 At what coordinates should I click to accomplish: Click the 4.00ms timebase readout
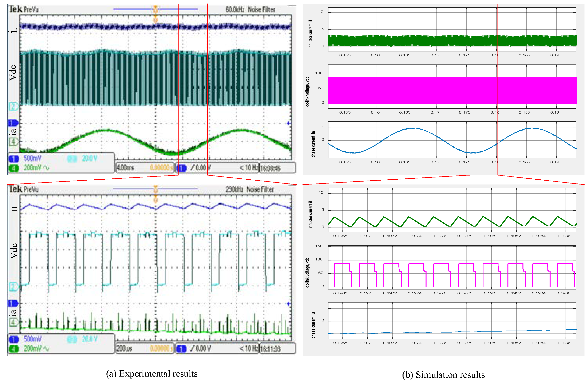[125, 168]
